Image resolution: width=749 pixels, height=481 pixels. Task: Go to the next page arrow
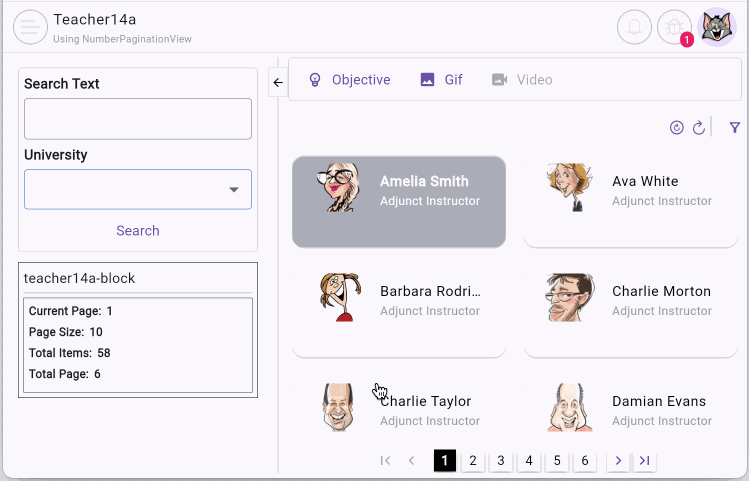point(619,460)
